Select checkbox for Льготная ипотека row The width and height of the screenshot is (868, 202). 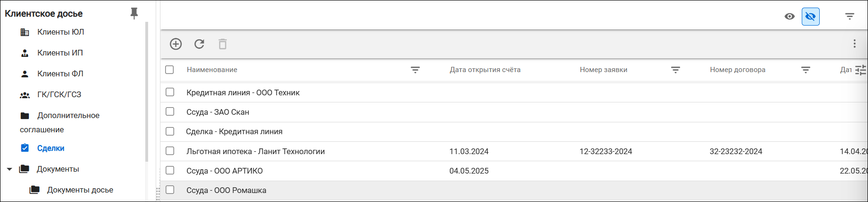click(x=170, y=151)
